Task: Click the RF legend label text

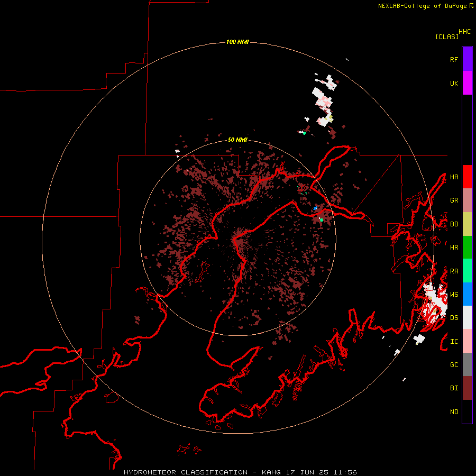Action: pyautogui.click(x=454, y=59)
